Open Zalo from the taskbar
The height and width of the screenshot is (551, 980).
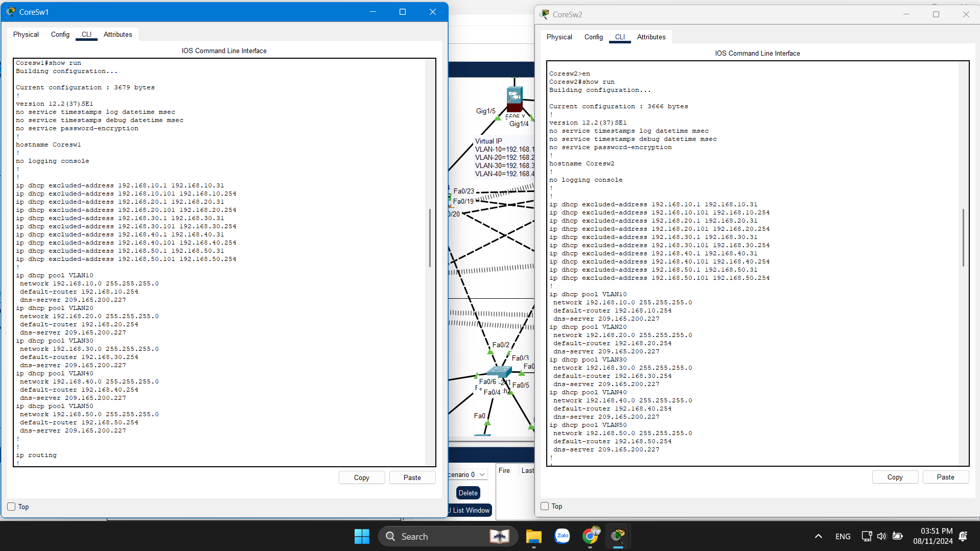tap(562, 536)
